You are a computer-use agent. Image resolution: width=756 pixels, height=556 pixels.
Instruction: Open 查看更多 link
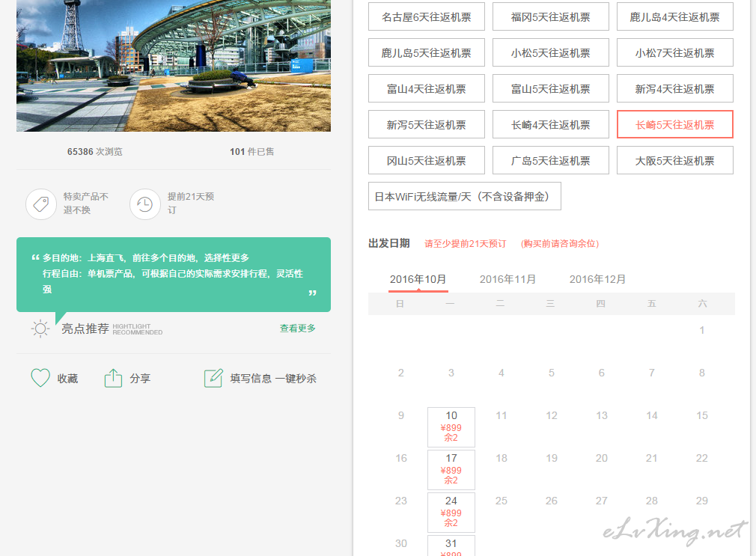point(297,329)
